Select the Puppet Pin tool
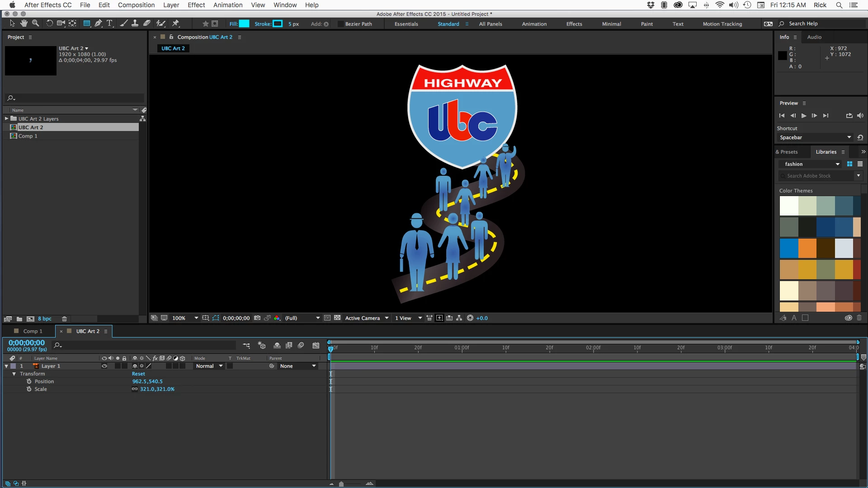This screenshot has width=868, height=488. click(x=176, y=23)
